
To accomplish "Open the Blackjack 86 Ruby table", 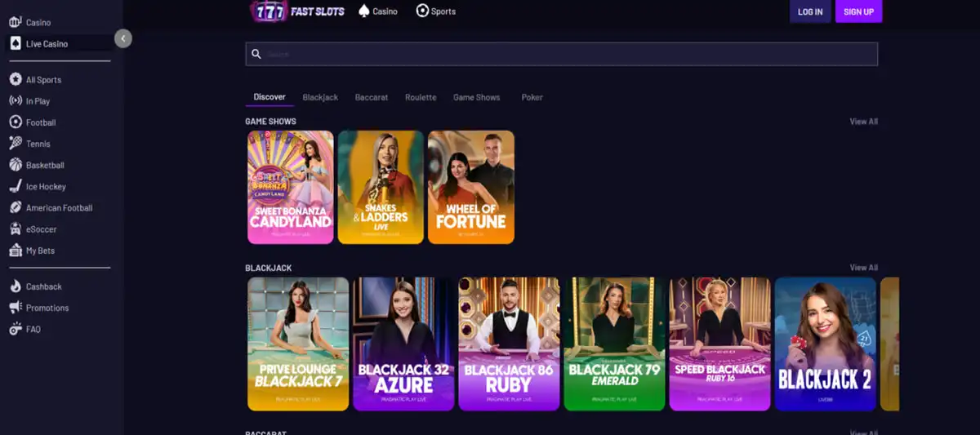I will [509, 344].
